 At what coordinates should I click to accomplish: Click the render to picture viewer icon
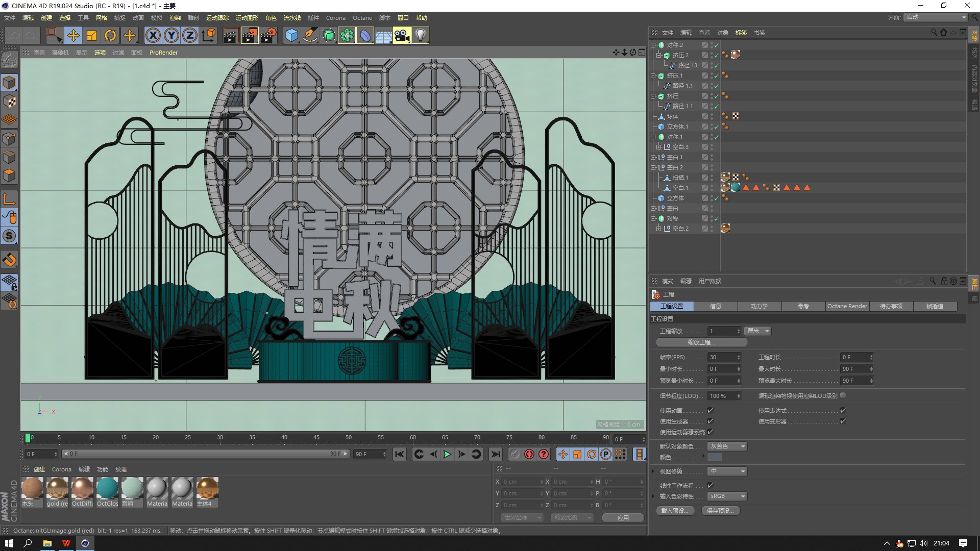click(250, 35)
